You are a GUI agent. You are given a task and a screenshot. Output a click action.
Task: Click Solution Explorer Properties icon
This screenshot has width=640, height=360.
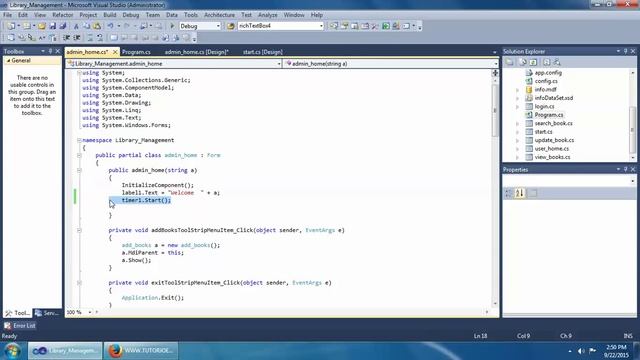[x=509, y=62]
